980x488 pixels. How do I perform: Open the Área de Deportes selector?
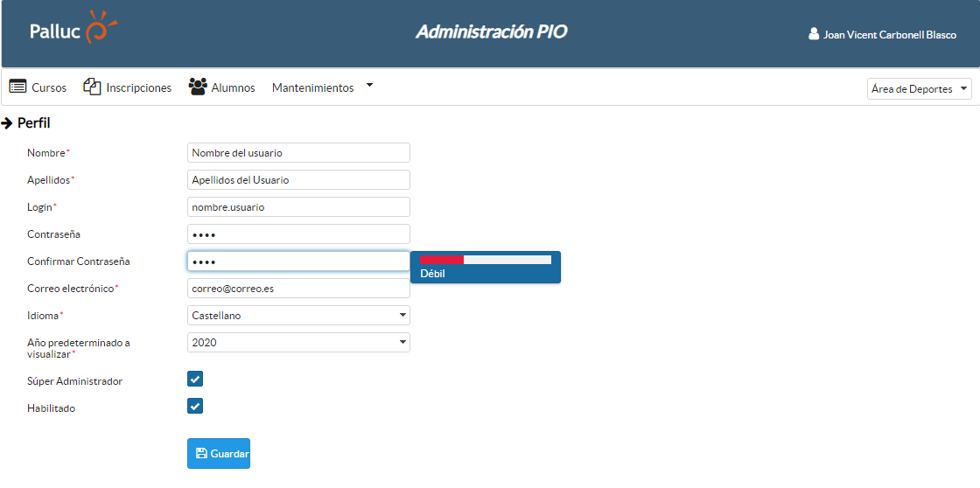(918, 88)
